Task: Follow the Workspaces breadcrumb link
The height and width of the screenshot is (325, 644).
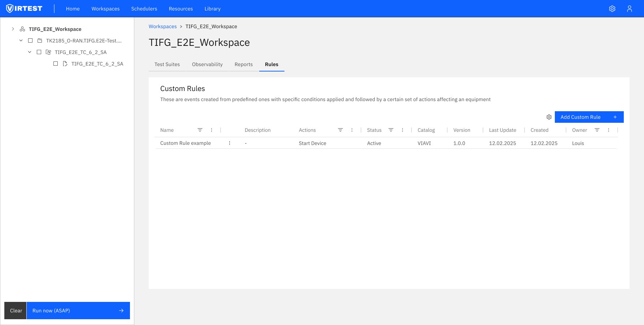Action: 162,26
